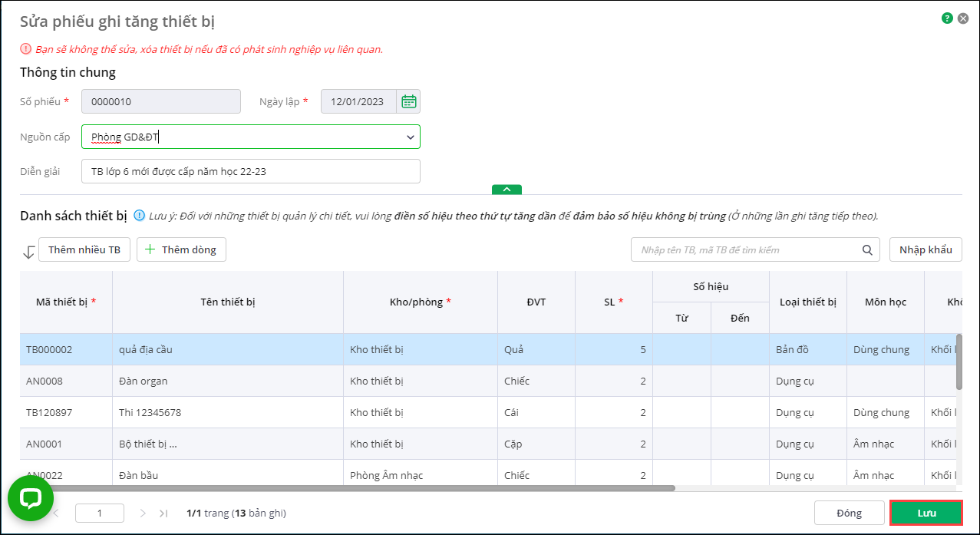Click the red warning icon at top

(26, 49)
